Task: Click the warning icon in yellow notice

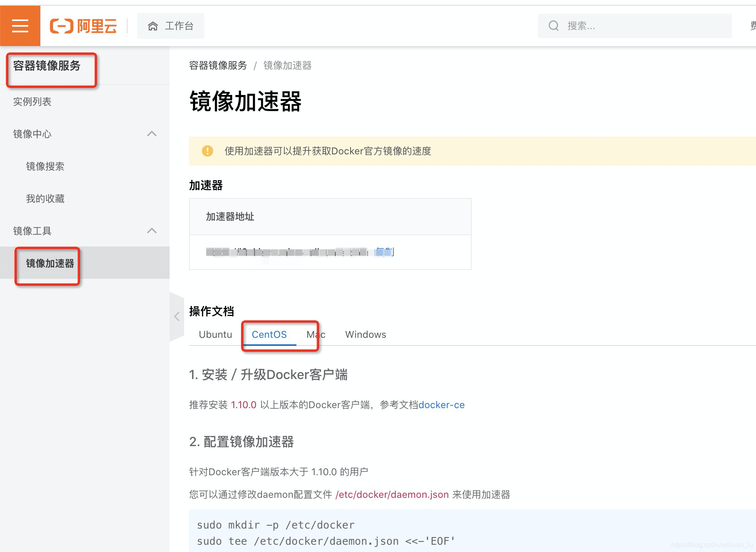Action: pyautogui.click(x=208, y=151)
